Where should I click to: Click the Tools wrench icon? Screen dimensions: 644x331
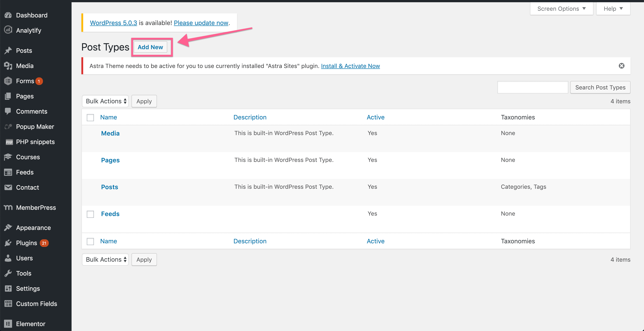[8, 273]
